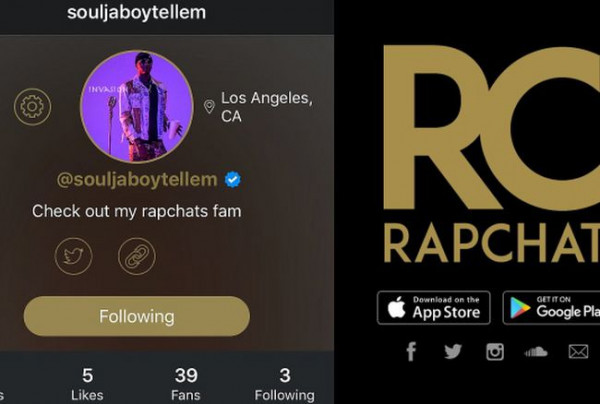This screenshot has width=600, height=404.
Task: Click the blue verified badge
Action: [x=233, y=179]
